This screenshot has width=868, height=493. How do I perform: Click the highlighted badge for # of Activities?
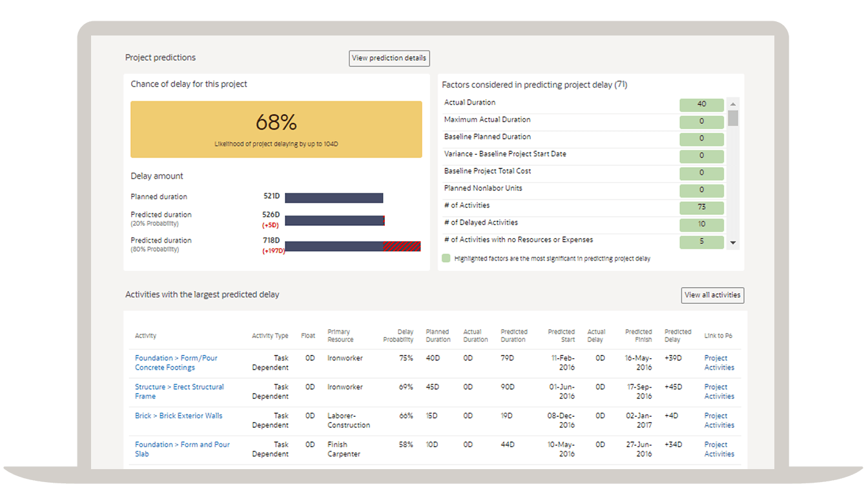click(x=701, y=207)
